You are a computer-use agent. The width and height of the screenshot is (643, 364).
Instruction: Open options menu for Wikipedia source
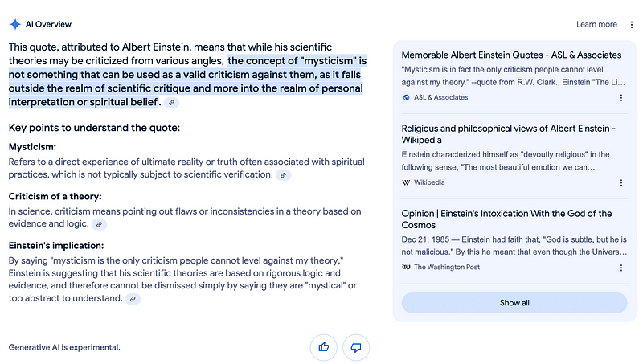point(620,182)
